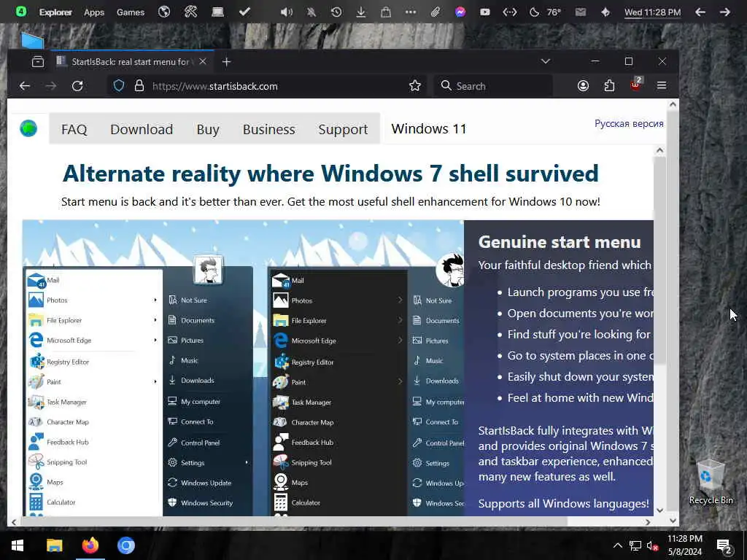Screen dimensions: 747x560
Task: Click the horizontal scrollbar thumb
Action: (294, 521)
